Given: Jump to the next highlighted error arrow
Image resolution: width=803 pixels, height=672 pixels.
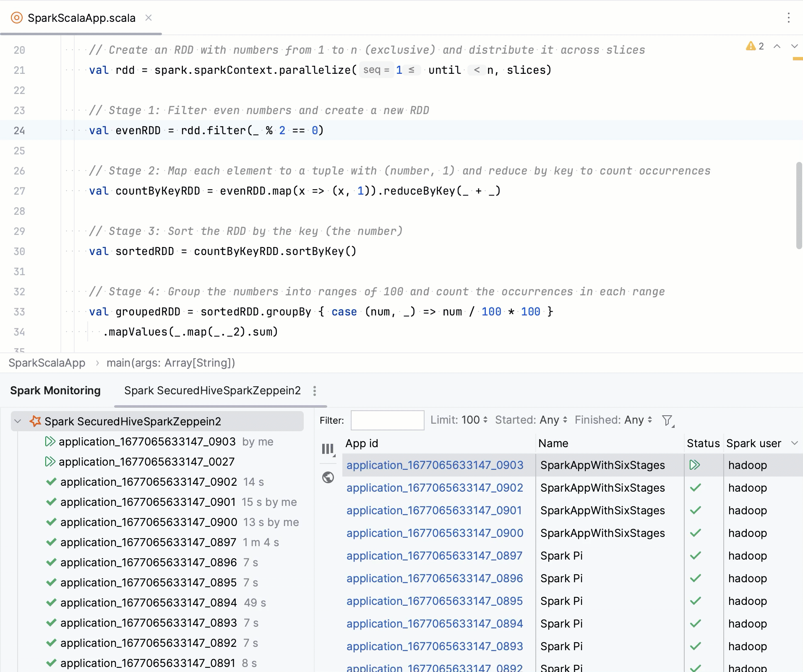Looking at the screenshot, I should click(795, 46).
